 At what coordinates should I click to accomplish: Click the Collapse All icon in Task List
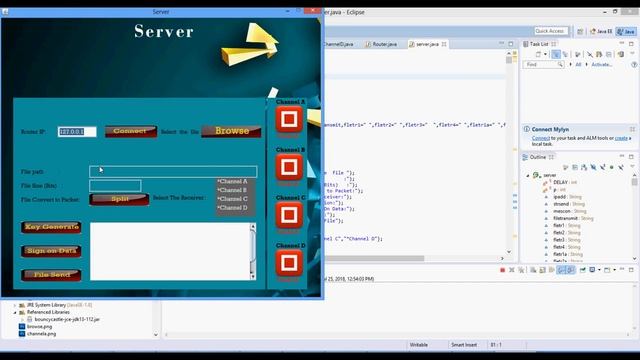tap(609, 54)
